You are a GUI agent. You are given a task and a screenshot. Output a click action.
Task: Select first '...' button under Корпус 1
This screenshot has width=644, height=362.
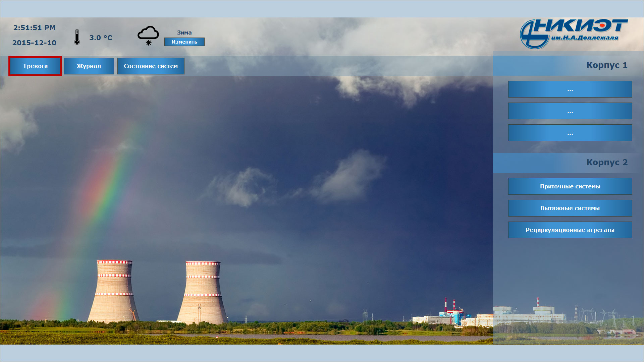coord(570,89)
